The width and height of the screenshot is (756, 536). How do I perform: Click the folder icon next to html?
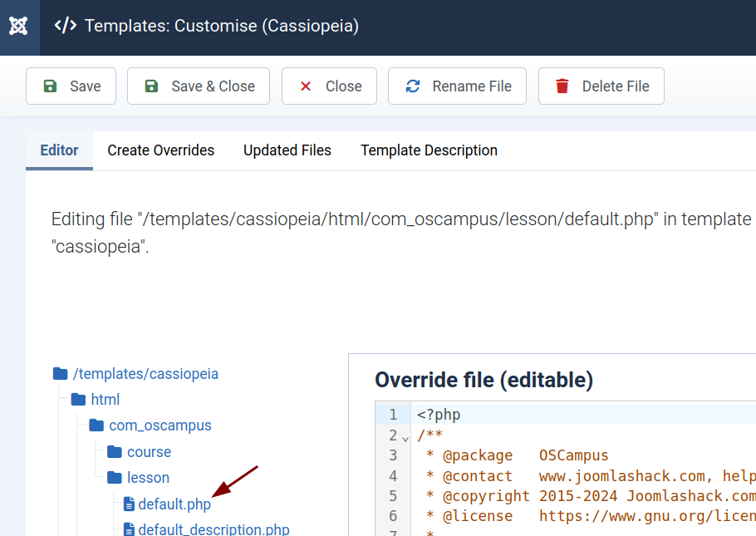click(x=78, y=400)
